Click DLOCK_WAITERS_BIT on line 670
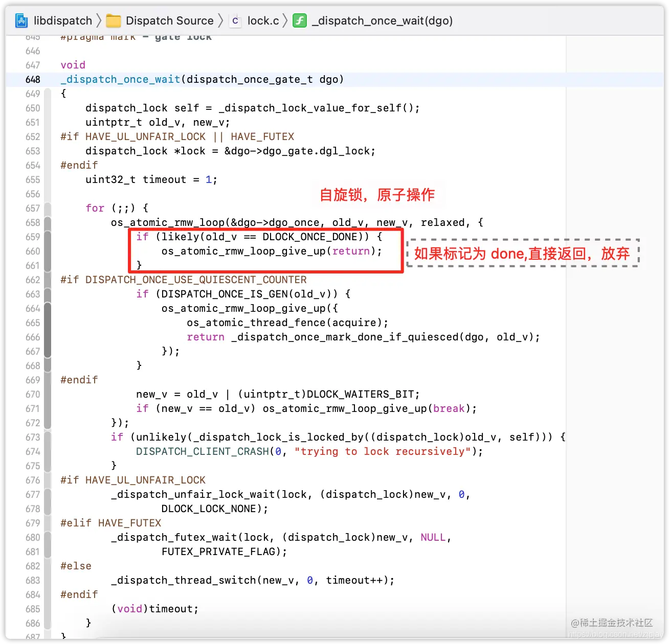 tap(360, 394)
